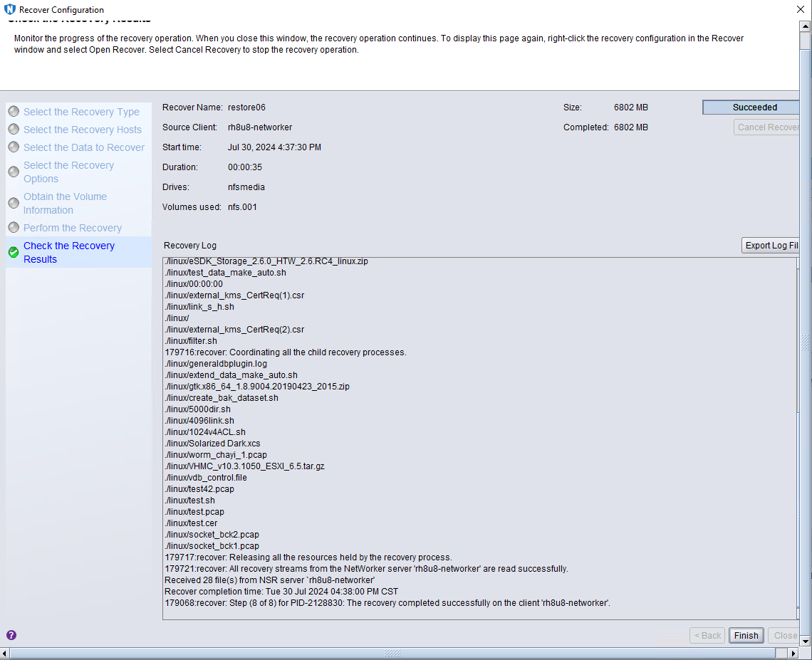Open the help question mark icon
Screen dimensions: 812x660
point(11,635)
